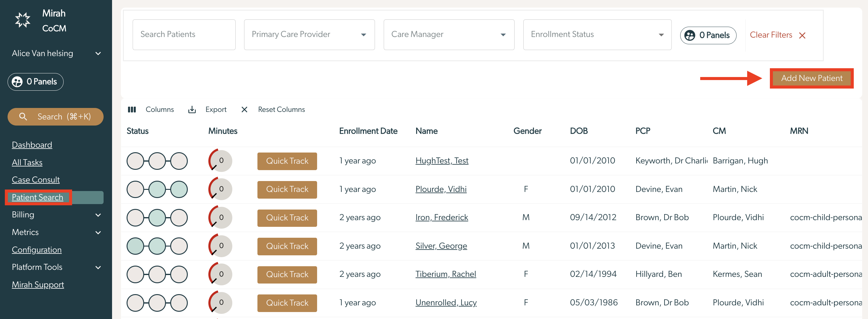Screen dimensions: 868x319
Task: Click the Search Patients input field
Action: tap(184, 35)
